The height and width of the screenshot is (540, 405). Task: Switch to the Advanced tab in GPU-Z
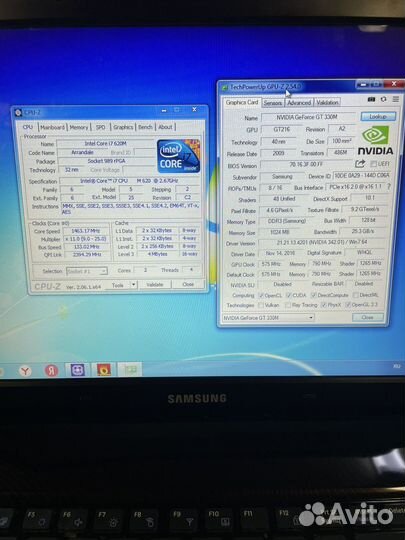click(x=299, y=102)
